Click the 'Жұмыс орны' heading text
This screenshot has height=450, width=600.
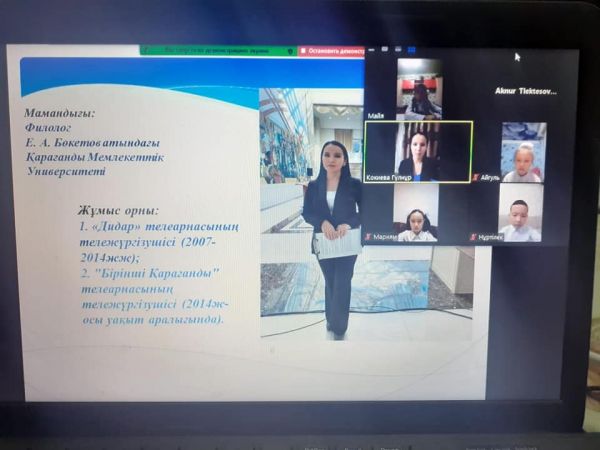[x=117, y=211]
